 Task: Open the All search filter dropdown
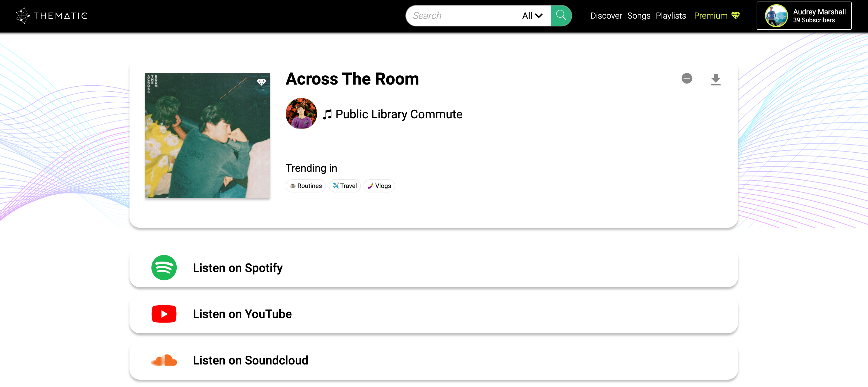point(532,15)
